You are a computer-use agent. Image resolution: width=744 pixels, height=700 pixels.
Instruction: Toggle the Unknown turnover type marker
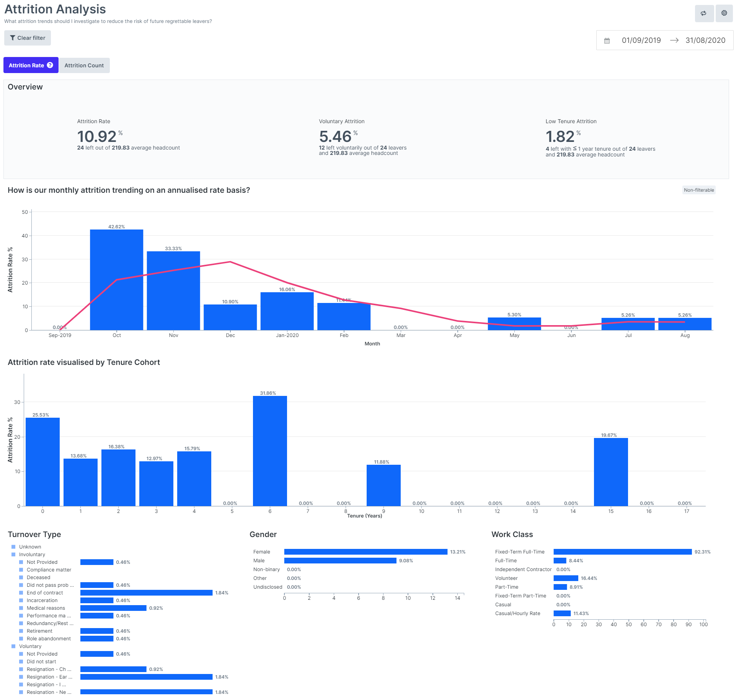tap(13, 547)
